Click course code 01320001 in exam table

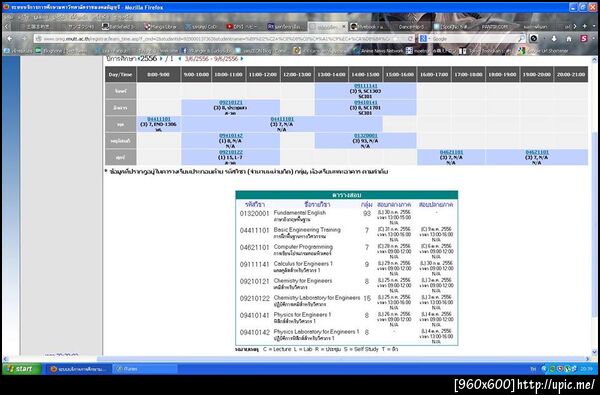pyautogui.click(x=254, y=213)
